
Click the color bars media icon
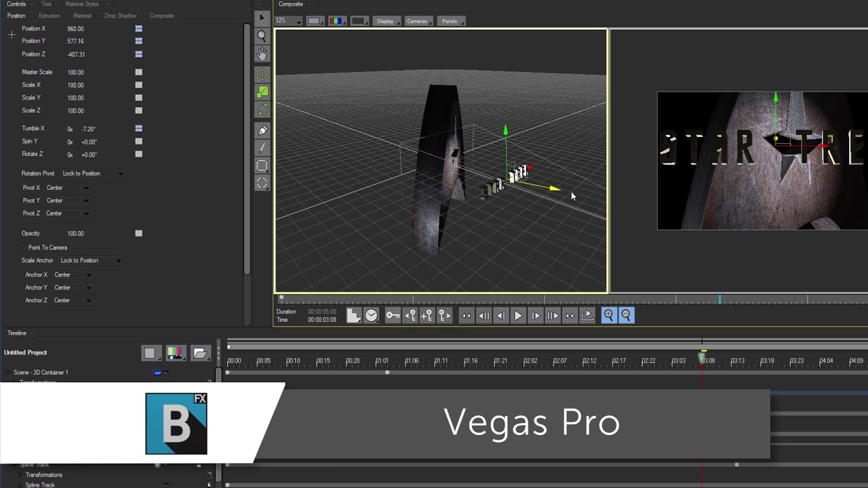(174, 353)
